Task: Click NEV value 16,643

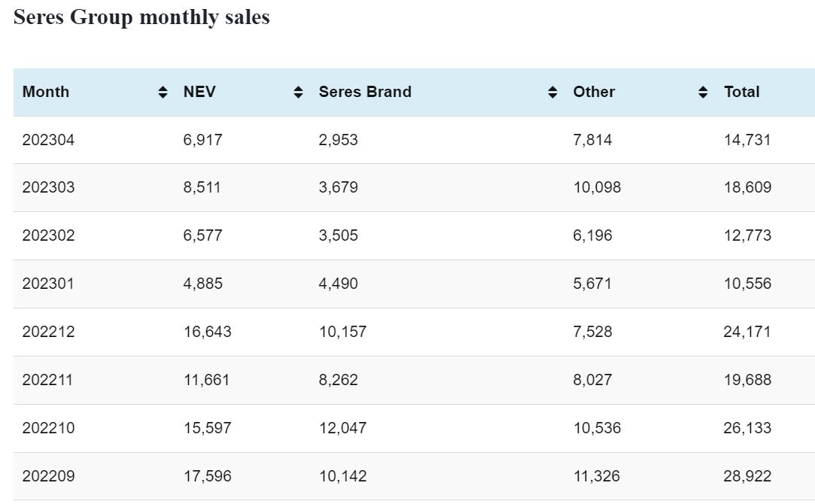Action: point(207,332)
